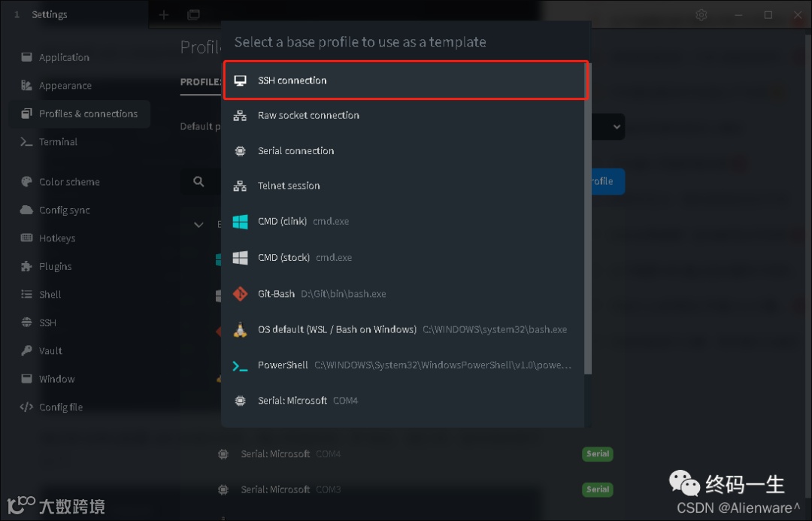Click the CMD (clink) Windows logo icon
Screen dimensions: 812x521
click(240, 222)
